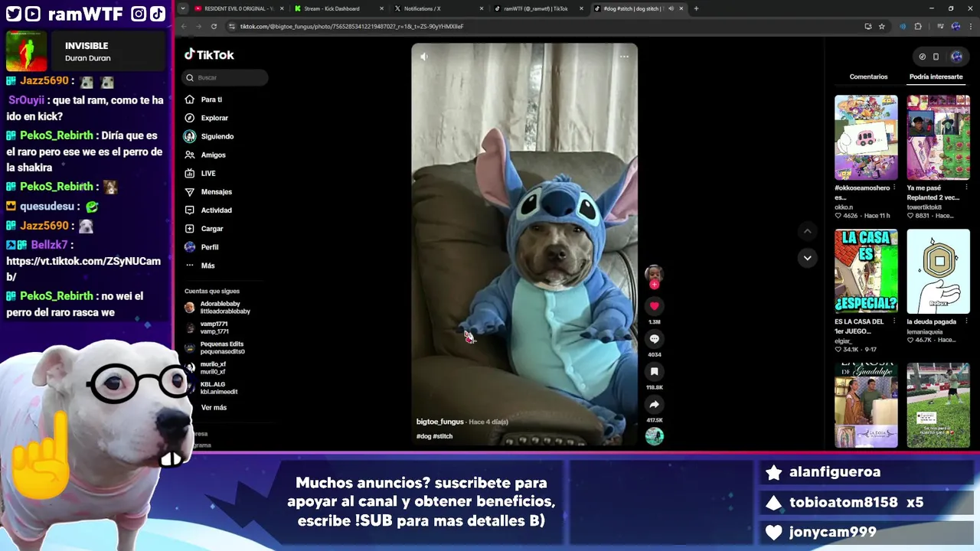Switch to RESIDENT EVIL 0 ORIGINAL tab
Screen dimensions: 980x551
[238, 8]
